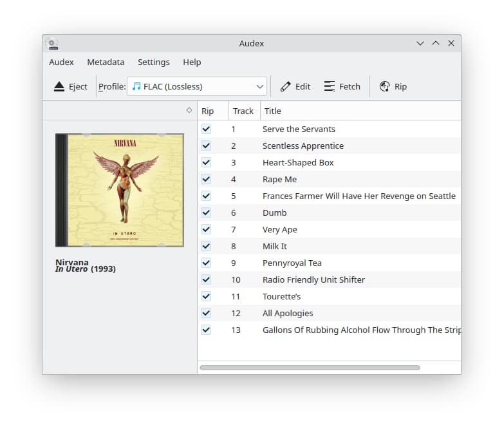Click the horizontal scrollbar under track list
The height and width of the screenshot is (425, 504).
click(310, 368)
